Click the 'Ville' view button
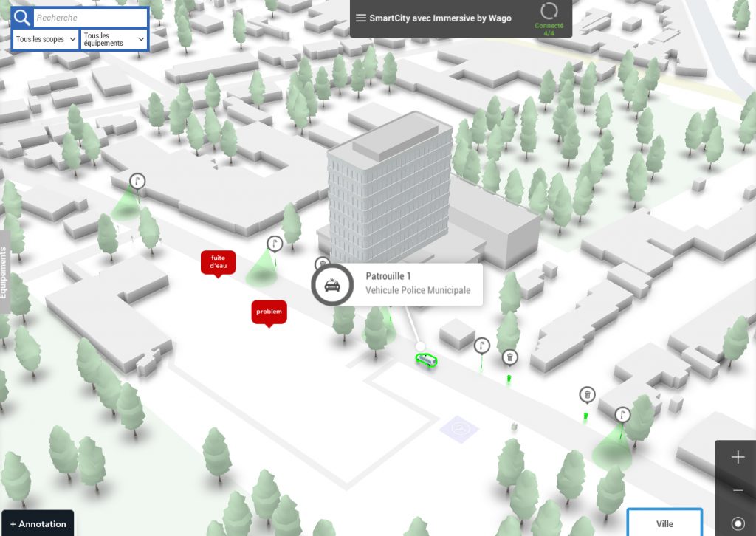Screen dimensions: 756x536 click(x=664, y=523)
